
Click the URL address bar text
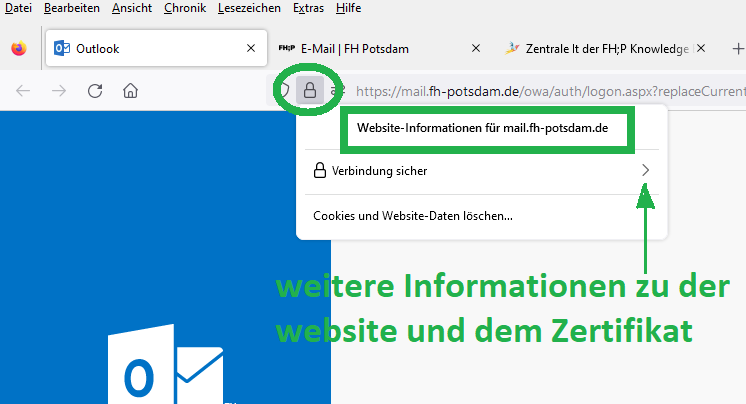[540, 91]
